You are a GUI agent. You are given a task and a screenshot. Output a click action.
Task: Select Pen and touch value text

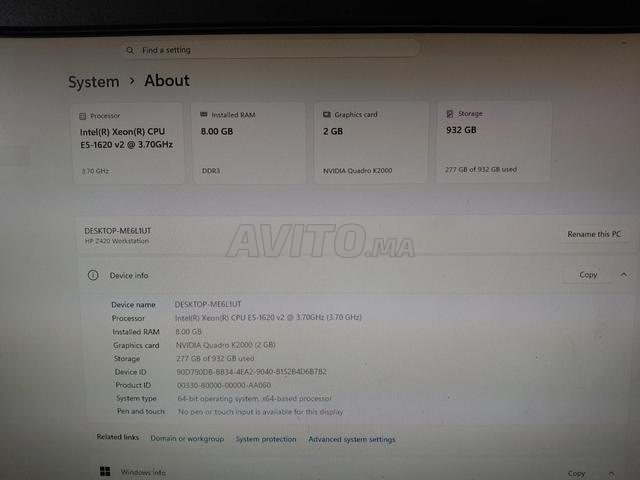[260, 412]
